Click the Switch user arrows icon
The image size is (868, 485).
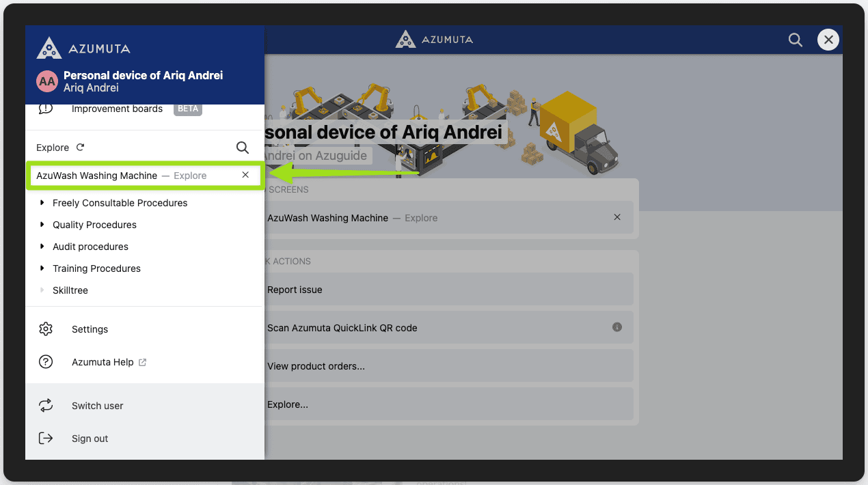coord(46,406)
